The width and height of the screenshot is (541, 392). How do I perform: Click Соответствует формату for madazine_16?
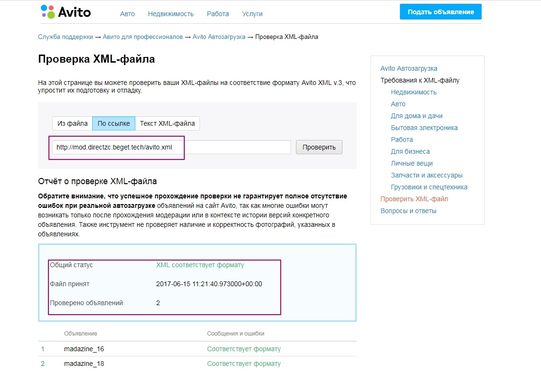click(x=244, y=349)
